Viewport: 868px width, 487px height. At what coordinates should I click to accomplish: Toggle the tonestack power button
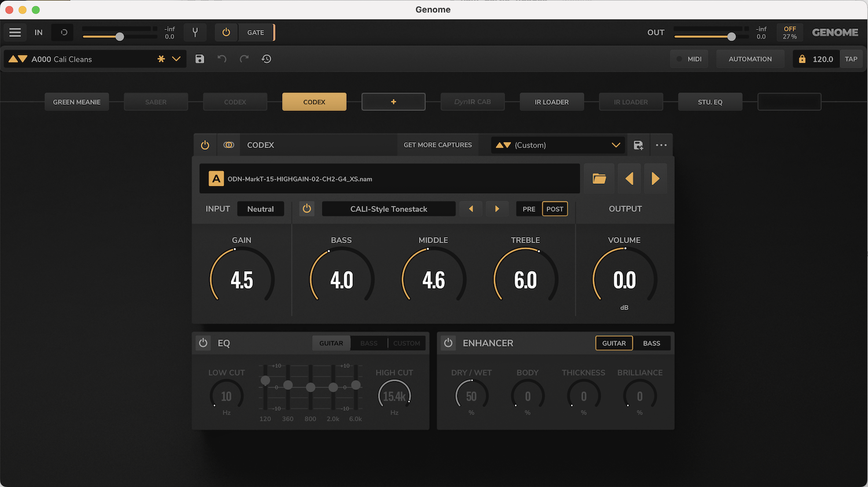307,209
